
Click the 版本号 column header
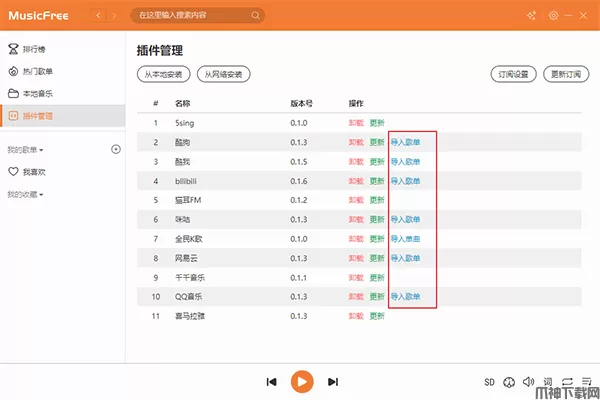(x=302, y=103)
